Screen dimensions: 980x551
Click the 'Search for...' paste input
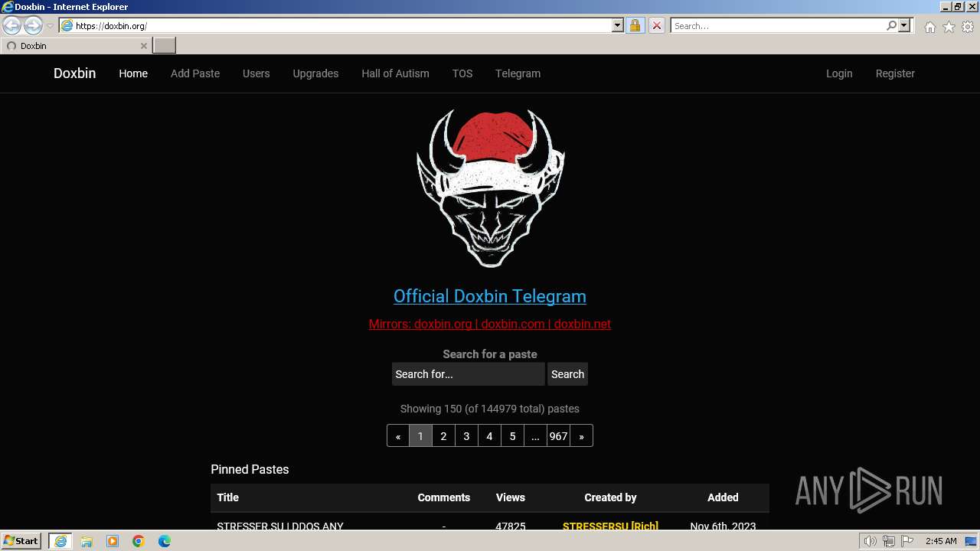(468, 374)
